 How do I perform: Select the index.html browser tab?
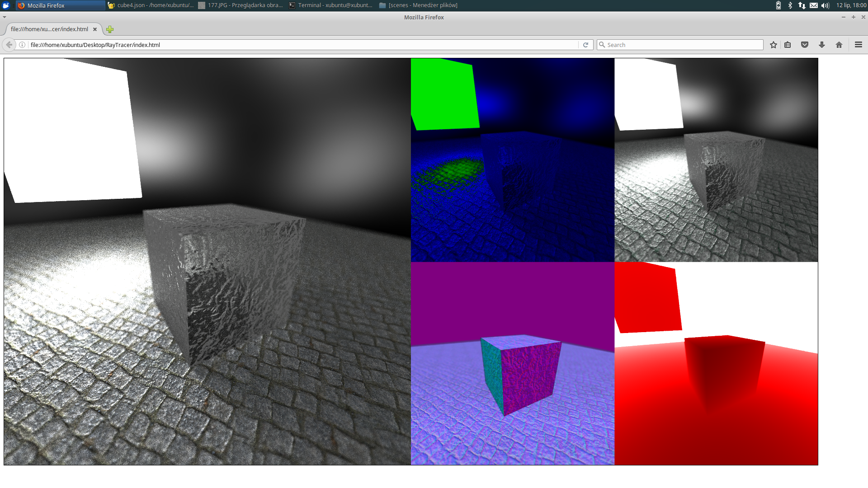[50, 29]
